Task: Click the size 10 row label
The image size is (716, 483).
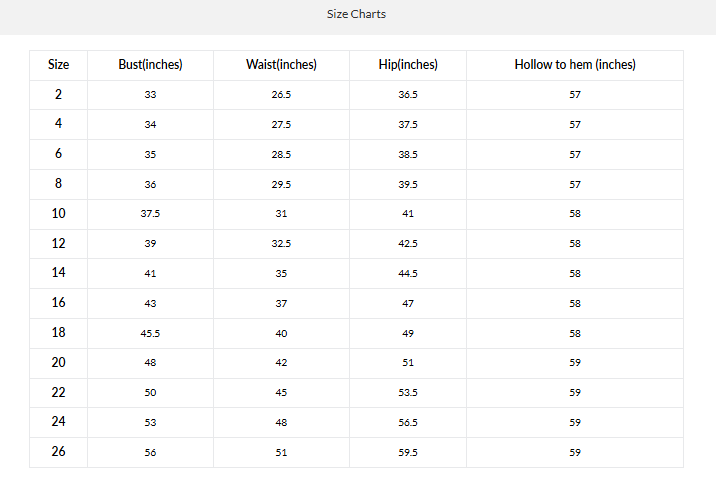Action: coord(58,213)
